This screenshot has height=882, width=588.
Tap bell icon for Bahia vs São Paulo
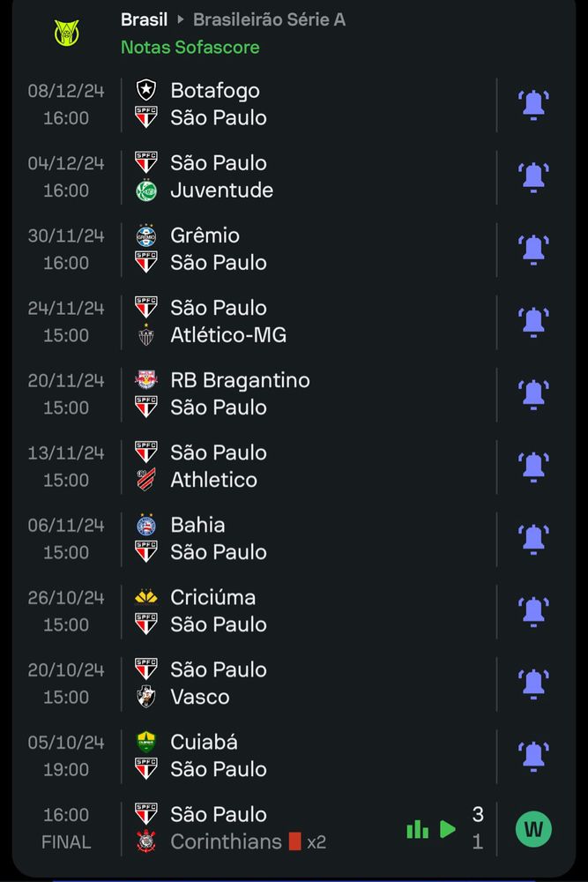533,538
